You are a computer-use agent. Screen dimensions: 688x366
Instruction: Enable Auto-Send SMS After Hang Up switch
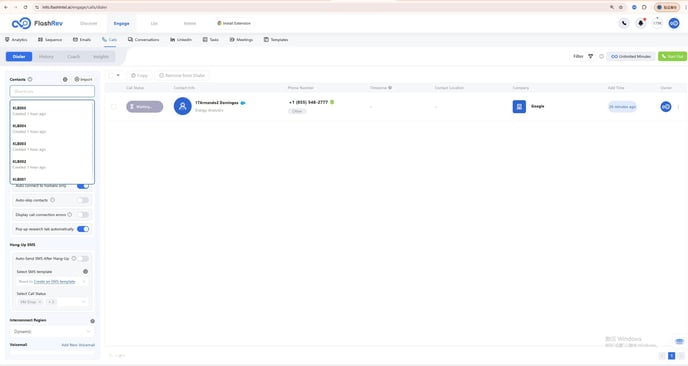83,258
